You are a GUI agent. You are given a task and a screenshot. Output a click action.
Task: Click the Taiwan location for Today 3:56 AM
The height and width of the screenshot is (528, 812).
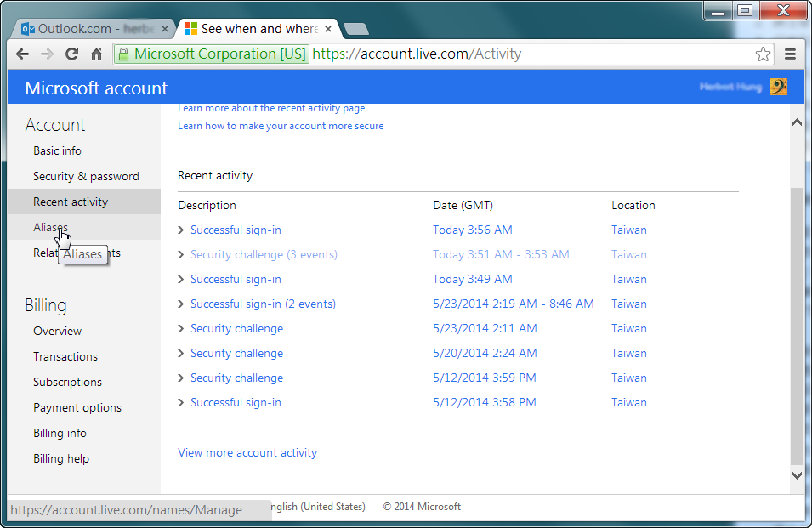click(x=628, y=230)
